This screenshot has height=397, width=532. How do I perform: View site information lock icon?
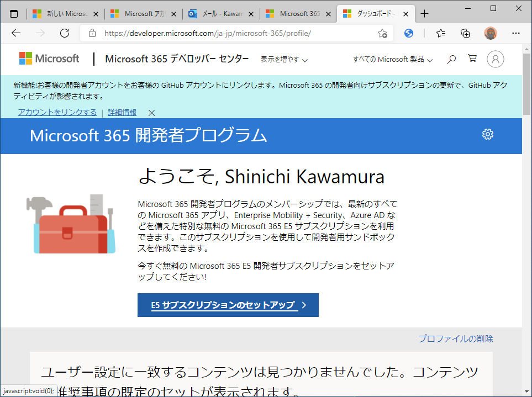tap(92, 33)
